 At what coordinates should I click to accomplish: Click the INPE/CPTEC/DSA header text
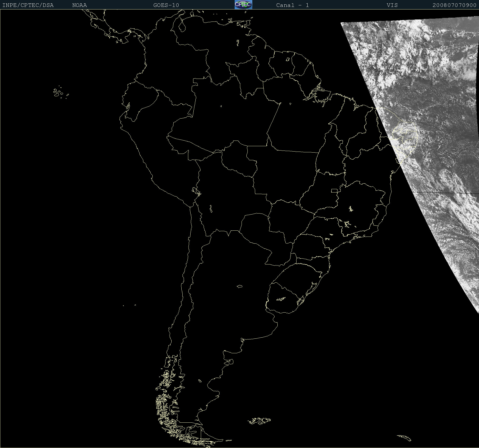point(28,5)
